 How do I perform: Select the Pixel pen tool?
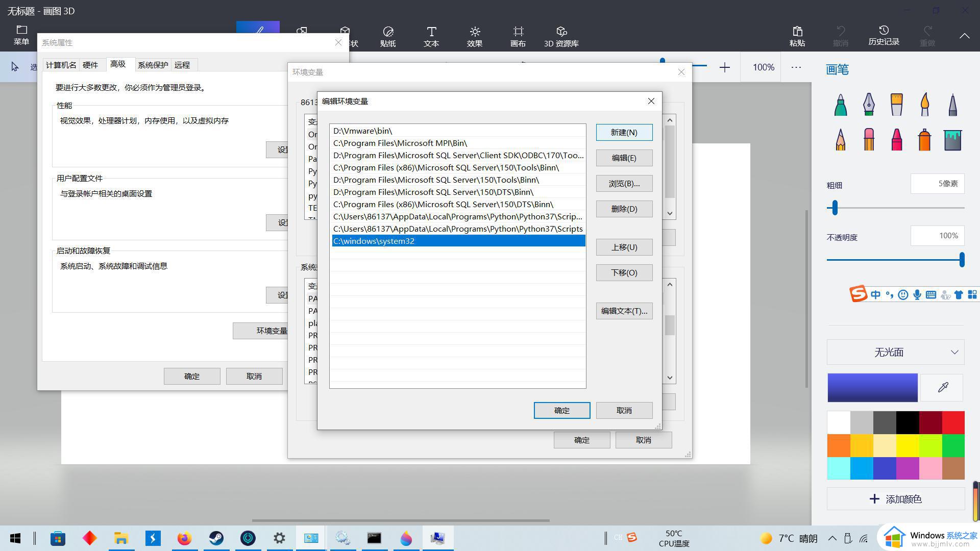[x=952, y=105]
